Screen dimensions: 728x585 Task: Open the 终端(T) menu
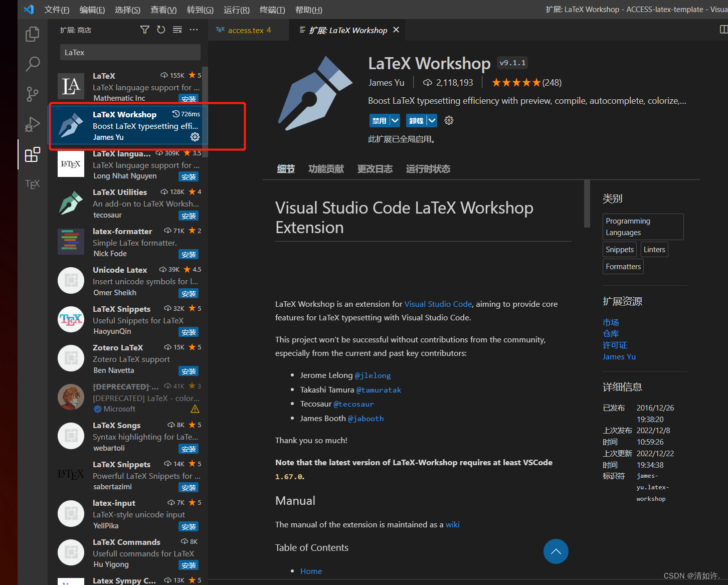[272, 10]
